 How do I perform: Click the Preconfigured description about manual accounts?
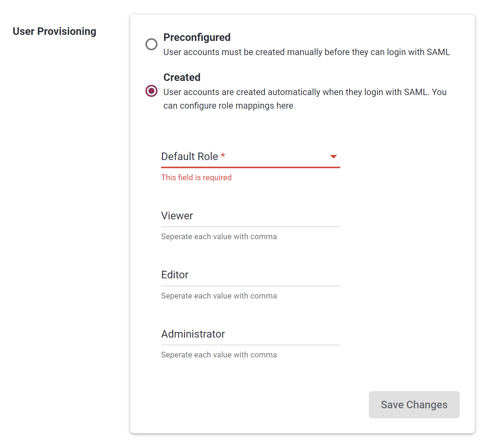pyautogui.click(x=307, y=52)
